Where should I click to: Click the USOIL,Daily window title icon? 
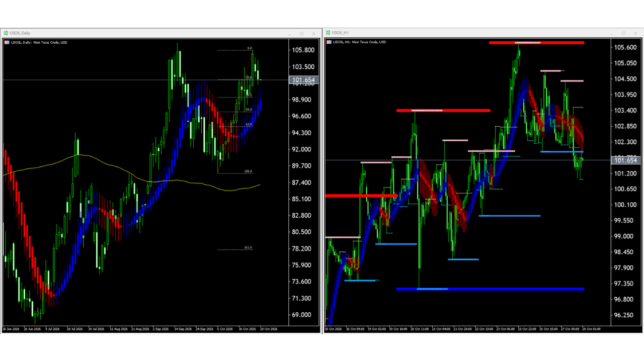[6, 33]
